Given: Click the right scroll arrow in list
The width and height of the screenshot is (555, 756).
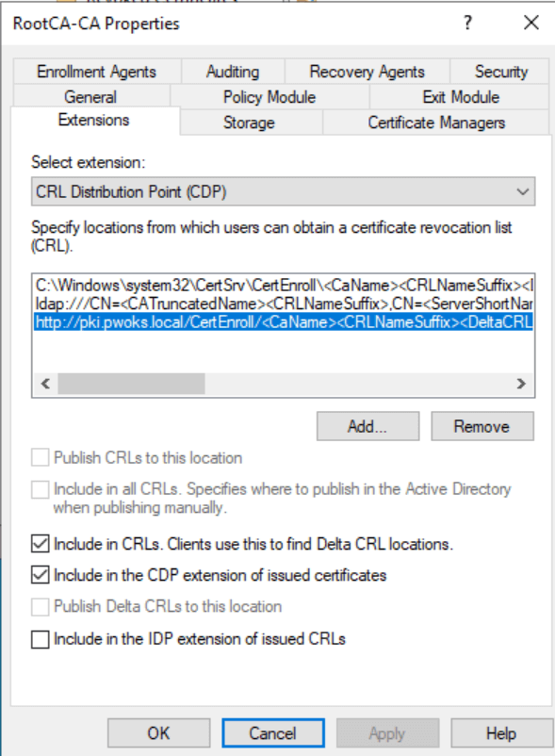Looking at the screenshot, I should (521, 384).
